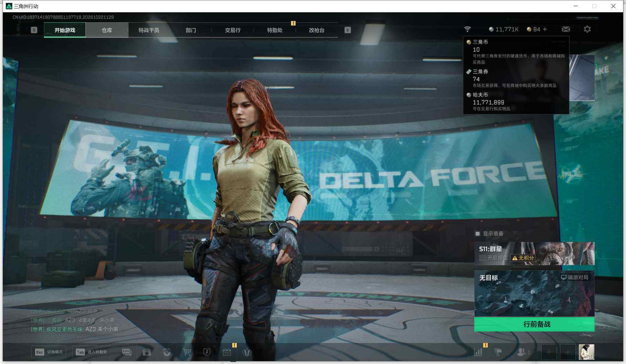
Task: Add currency using plus next to 84
Action: tap(545, 29)
